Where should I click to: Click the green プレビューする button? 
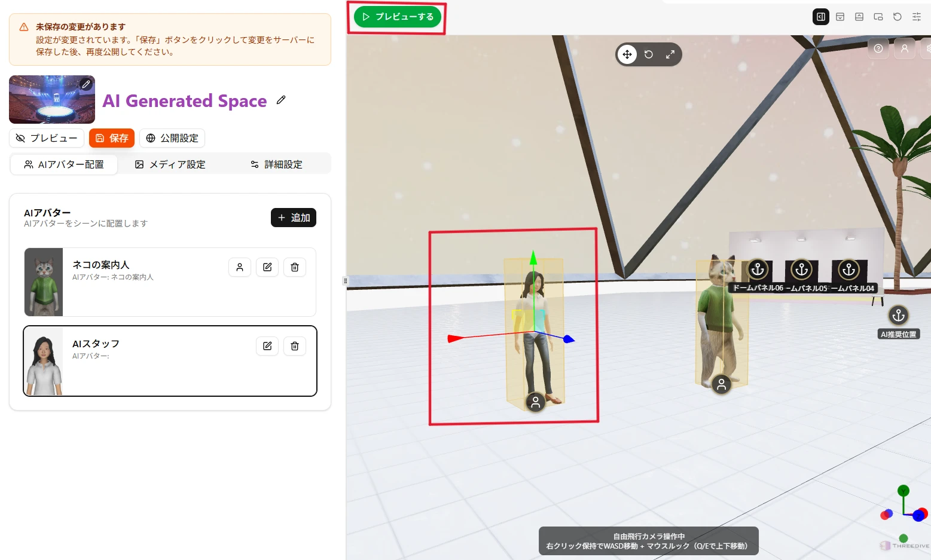(398, 17)
